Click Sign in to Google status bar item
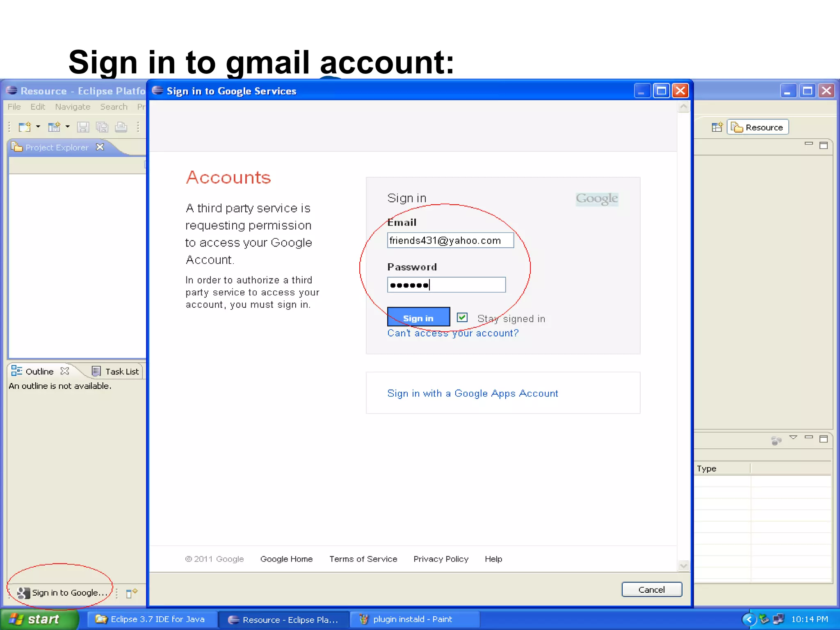 (x=63, y=593)
